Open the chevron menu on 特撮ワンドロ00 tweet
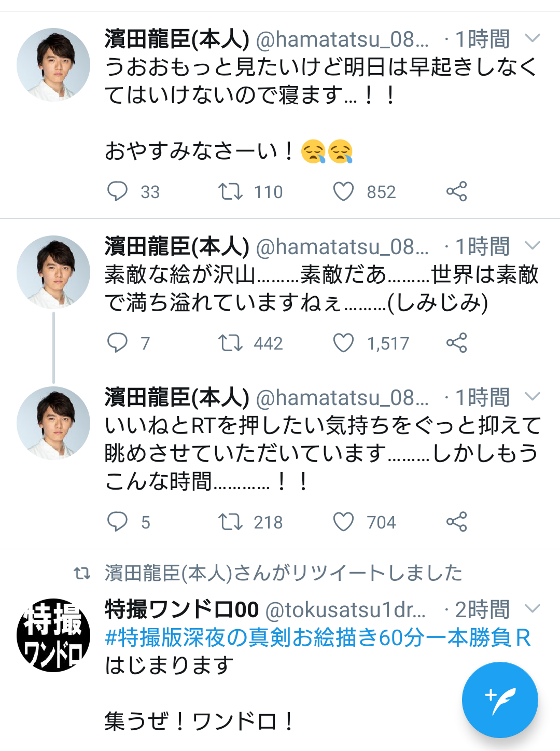 [x=533, y=608]
